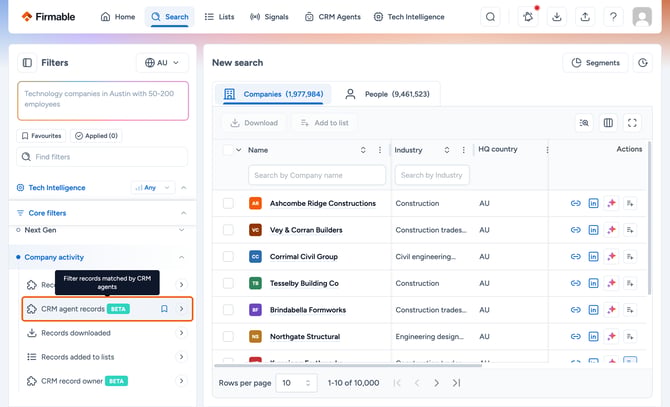
Task: Expand Records added to lists arrow
Action: 182,357
